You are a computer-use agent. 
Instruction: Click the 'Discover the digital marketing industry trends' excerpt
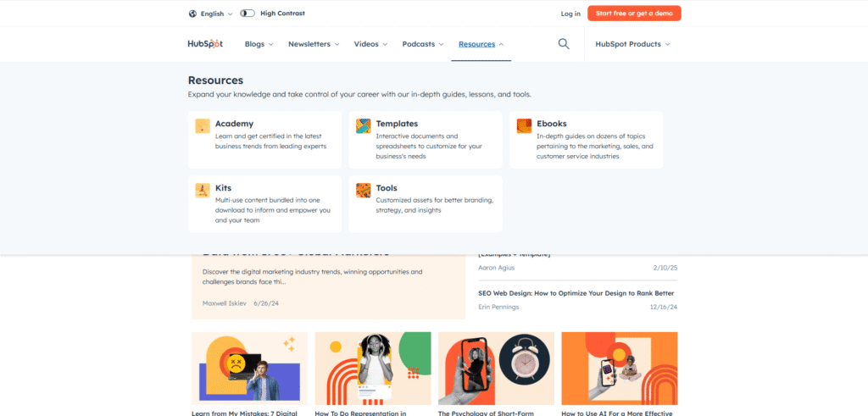click(312, 277)
